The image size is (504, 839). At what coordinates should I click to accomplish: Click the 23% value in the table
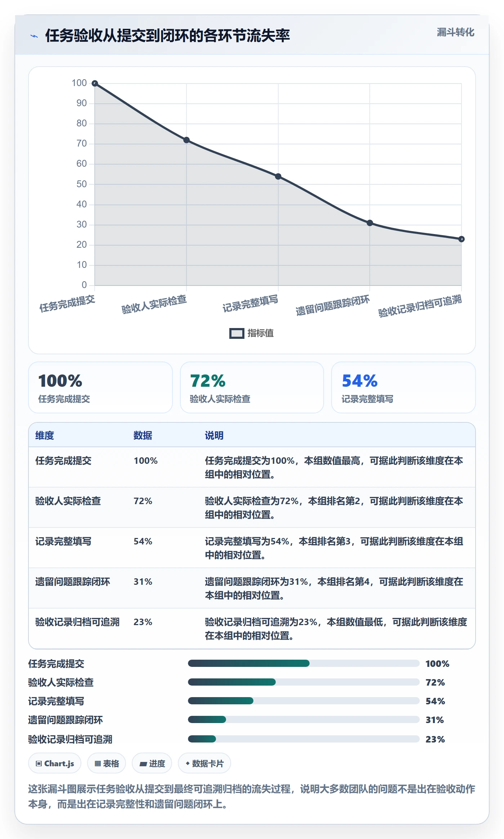(x=143, y=622)
